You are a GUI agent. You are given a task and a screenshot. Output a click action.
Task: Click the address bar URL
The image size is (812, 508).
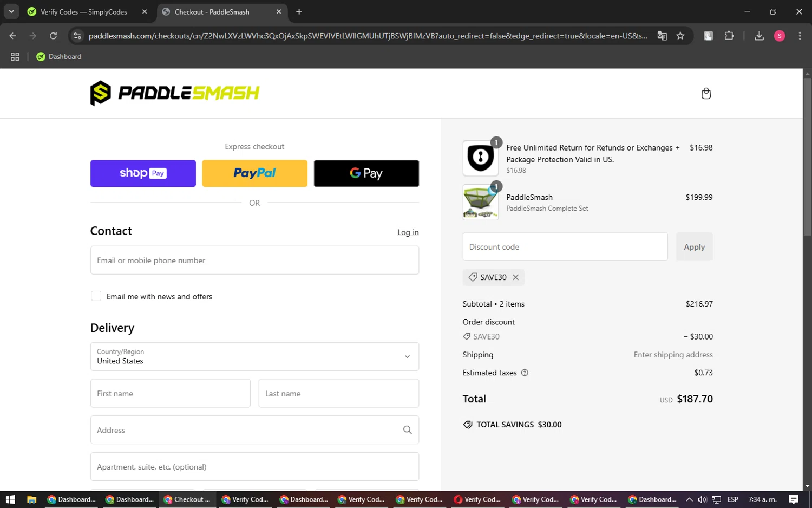tap(368, 36)
